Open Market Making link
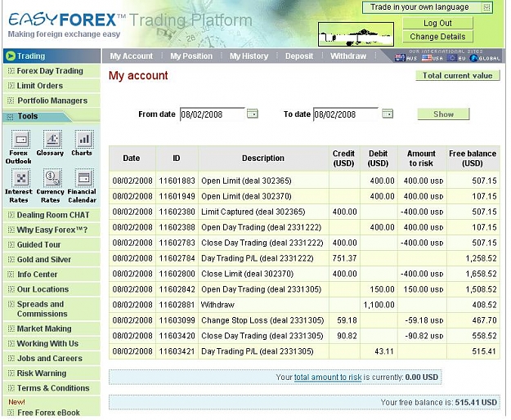Screen dimensions: 511x420 44,328
